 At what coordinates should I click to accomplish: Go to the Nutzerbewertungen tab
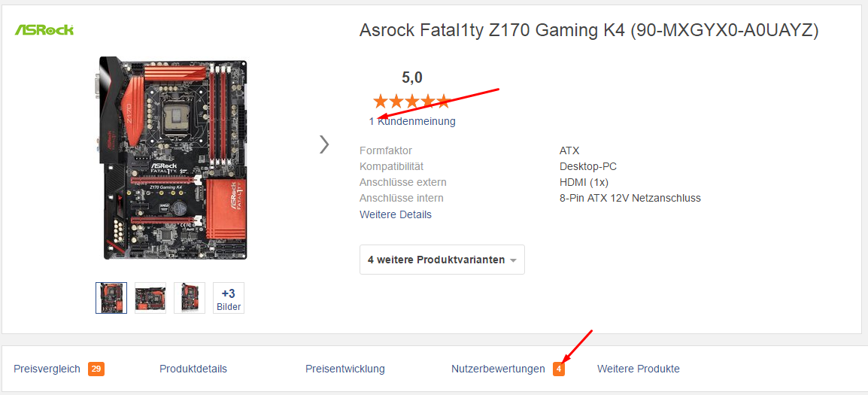[498, 369]
